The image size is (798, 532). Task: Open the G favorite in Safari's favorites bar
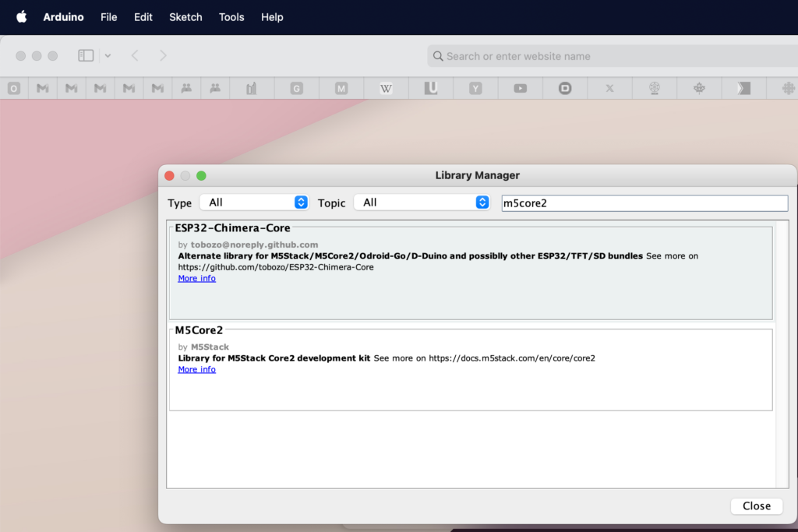297,89
